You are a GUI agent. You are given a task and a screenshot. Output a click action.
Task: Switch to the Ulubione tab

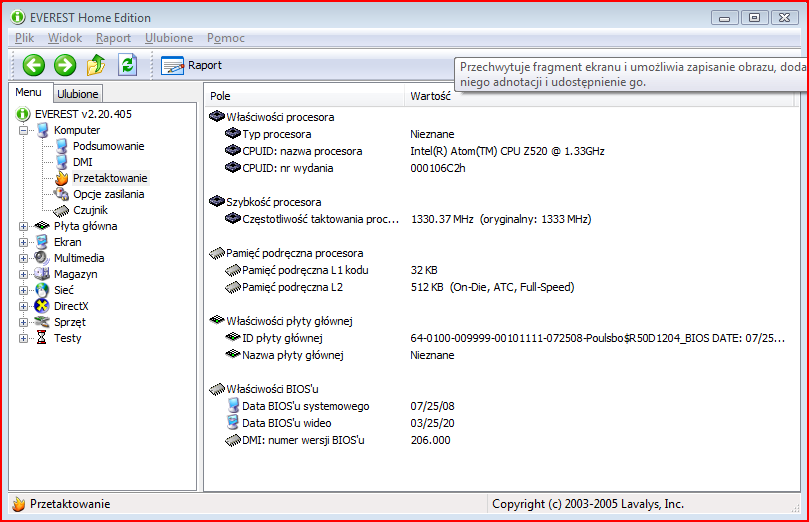[x=77, y=94]
